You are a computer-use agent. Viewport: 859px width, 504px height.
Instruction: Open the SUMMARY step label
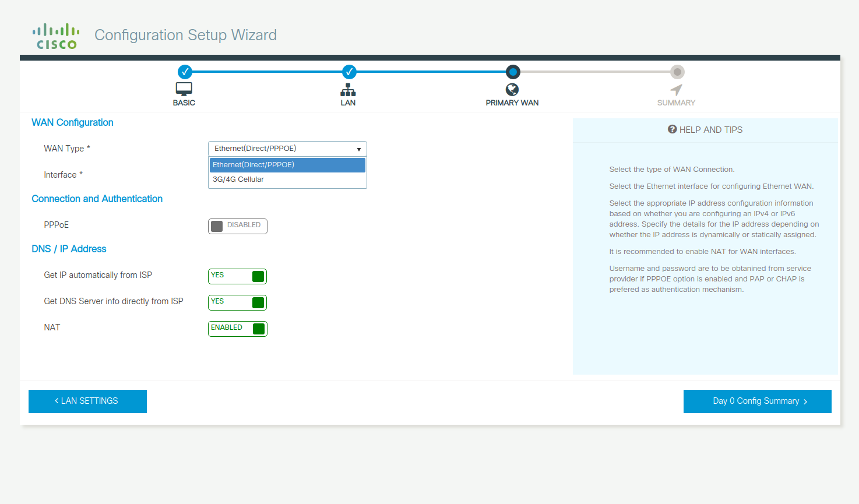pyautogui.click(x=676, y=103)
